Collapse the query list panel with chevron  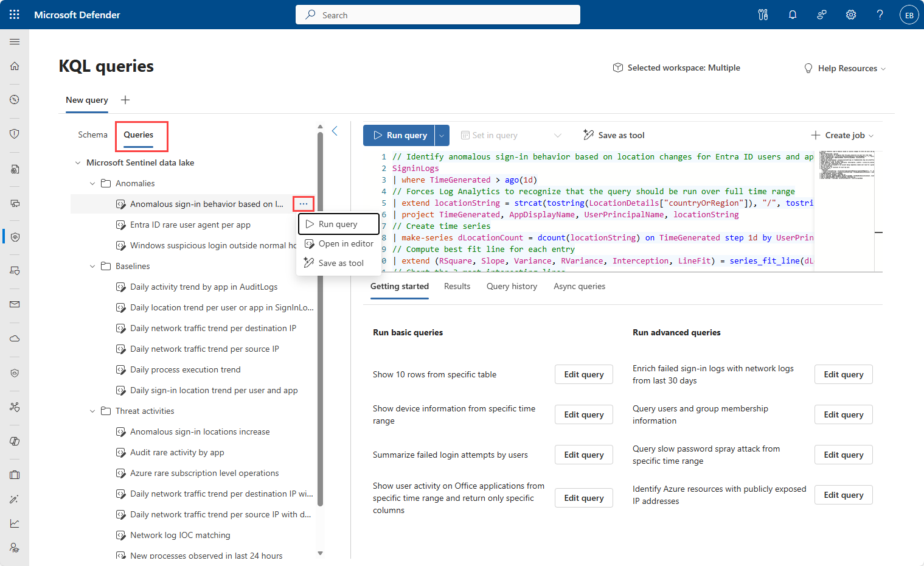coord(335,131)
